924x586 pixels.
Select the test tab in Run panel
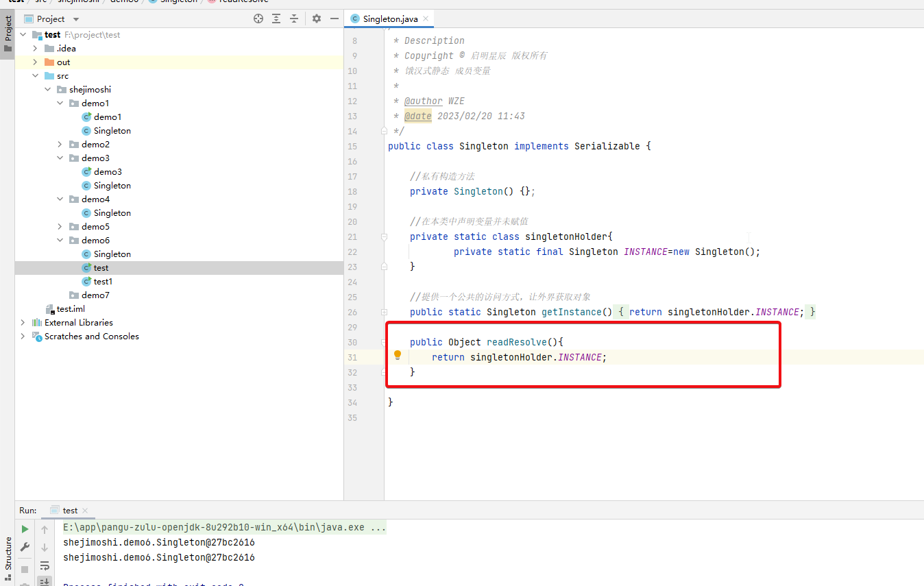70,511
